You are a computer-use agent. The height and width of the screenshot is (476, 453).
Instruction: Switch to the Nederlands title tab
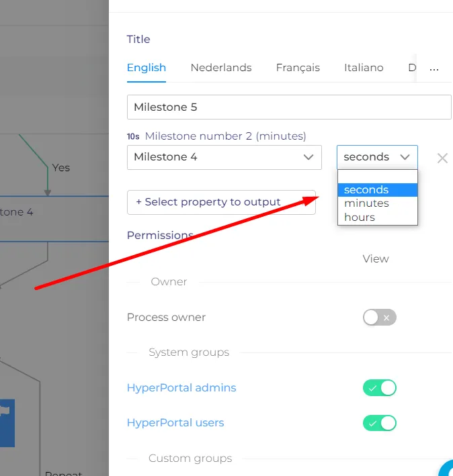221,68
